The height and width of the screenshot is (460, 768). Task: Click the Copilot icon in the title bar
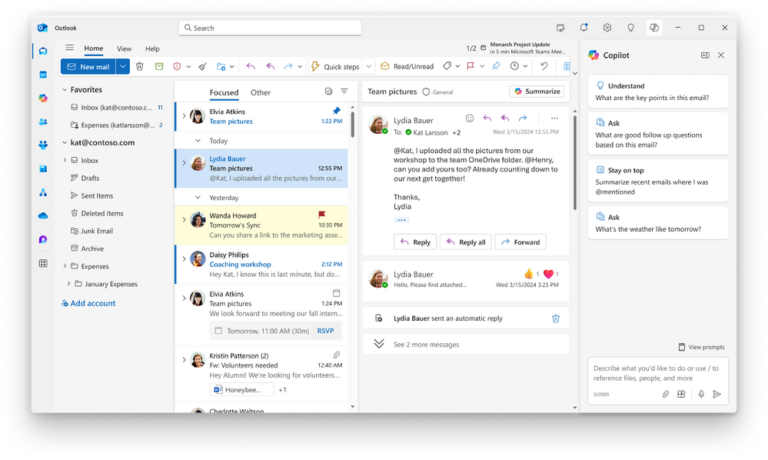pos(654,28)
